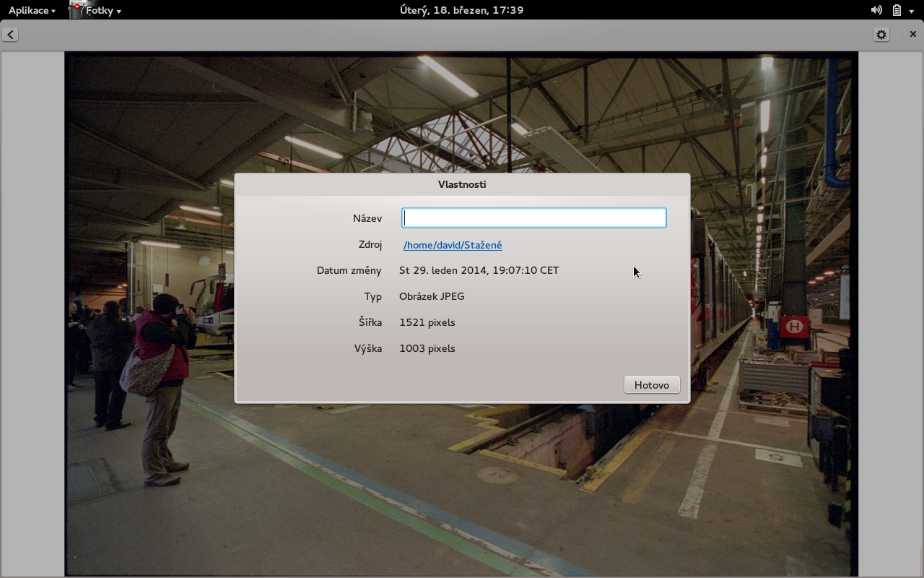Viewport: 924px width, 578px height.
Task: Open the gear settings menu
Action: pos(881,35)
